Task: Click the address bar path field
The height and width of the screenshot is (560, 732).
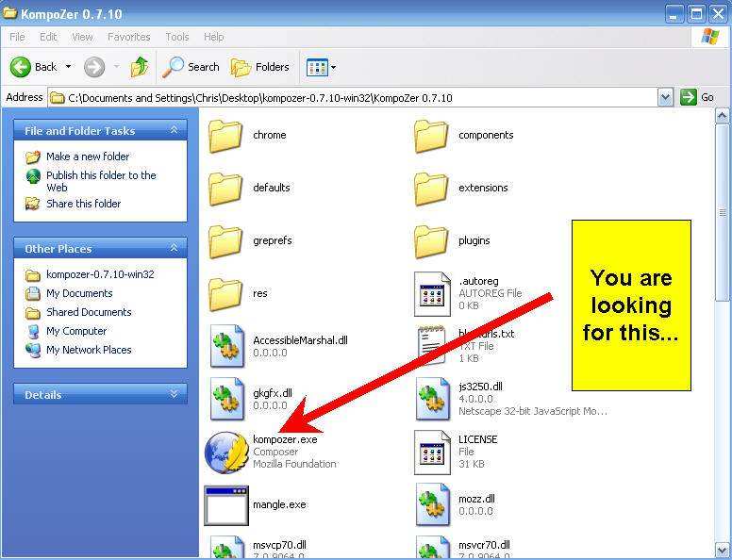Action: pyautogui.click(x=358, y=98)
